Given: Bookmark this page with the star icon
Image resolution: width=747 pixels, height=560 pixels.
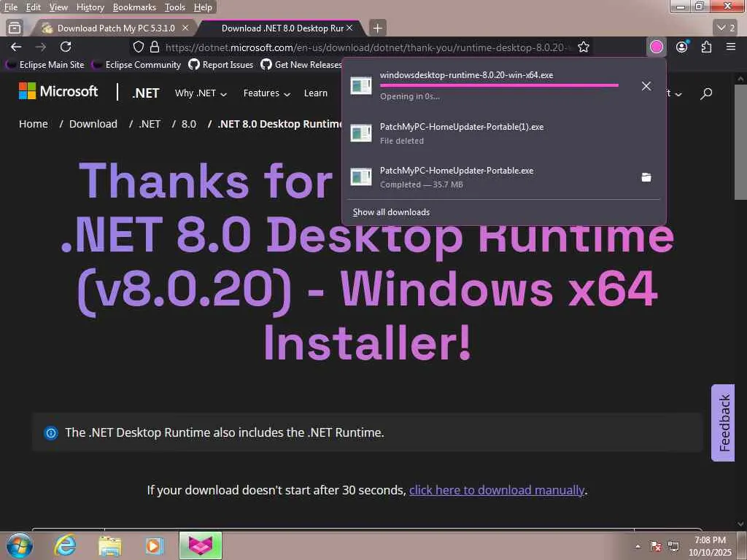Looking at the screenshot, I should (x=584, y=47).
